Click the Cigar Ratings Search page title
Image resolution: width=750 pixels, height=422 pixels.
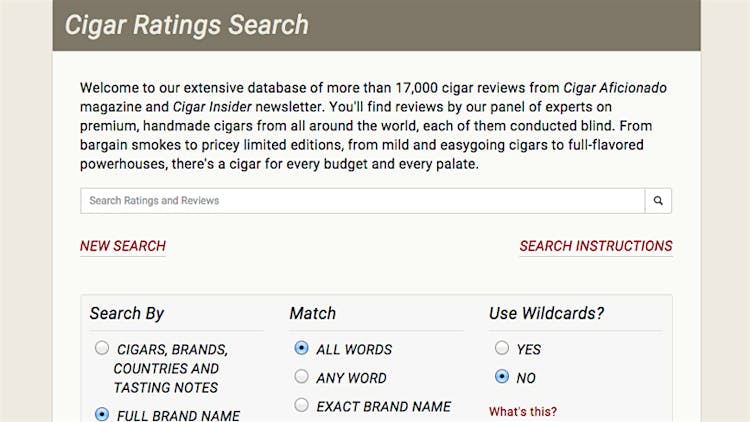pyautogui.click(x=187, y=25)
